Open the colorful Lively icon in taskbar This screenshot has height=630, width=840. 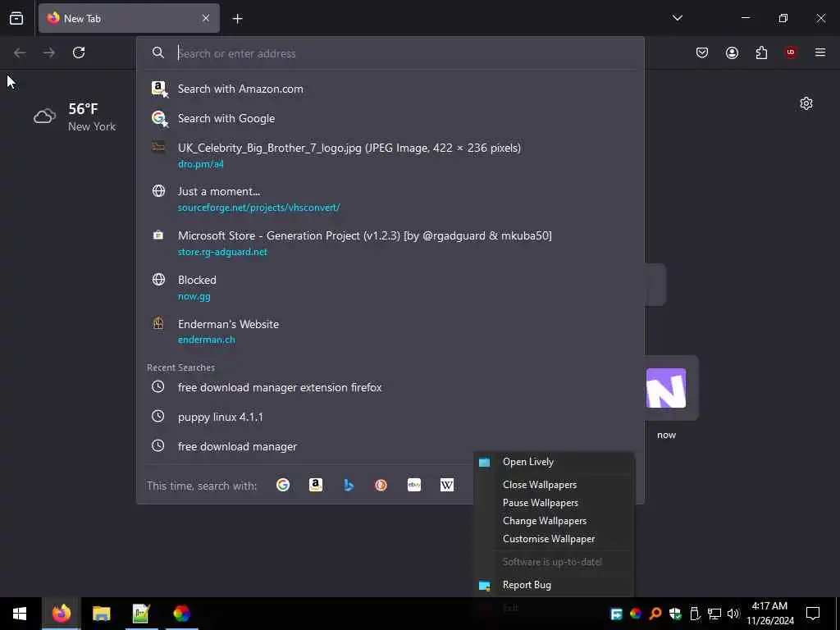coord(181,614)
